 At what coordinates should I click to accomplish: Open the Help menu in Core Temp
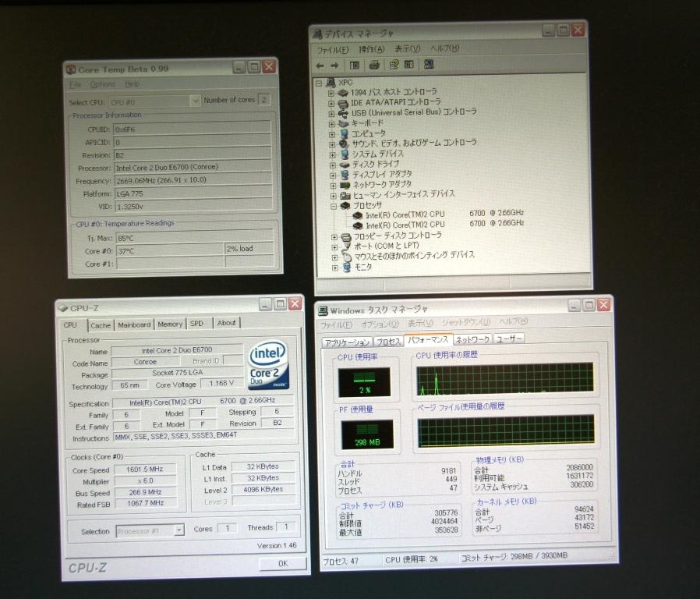[x=132, y=84]
